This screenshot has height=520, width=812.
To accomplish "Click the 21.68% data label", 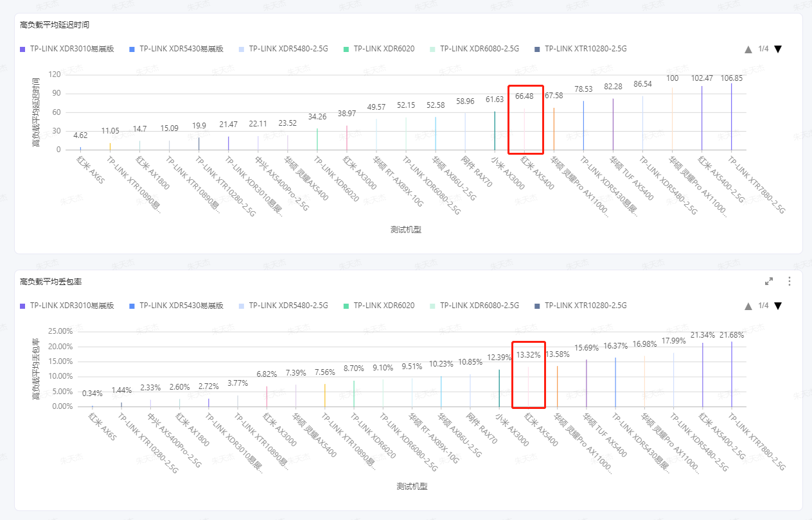I will click(x=732, y=335).
